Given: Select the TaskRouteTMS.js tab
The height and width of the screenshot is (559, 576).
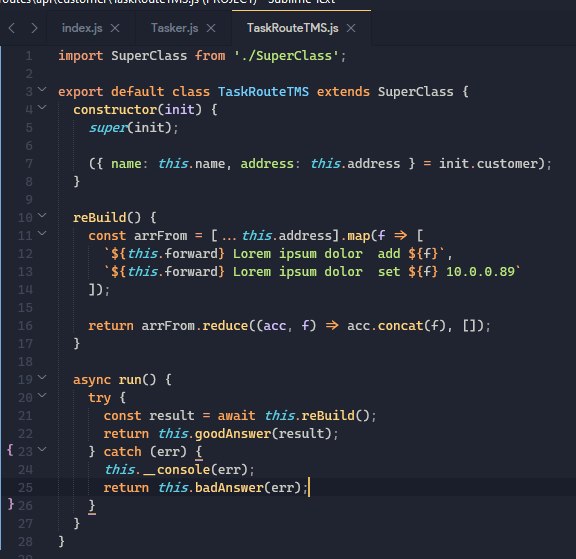Looking at the screenshot, I should point(292,28).
